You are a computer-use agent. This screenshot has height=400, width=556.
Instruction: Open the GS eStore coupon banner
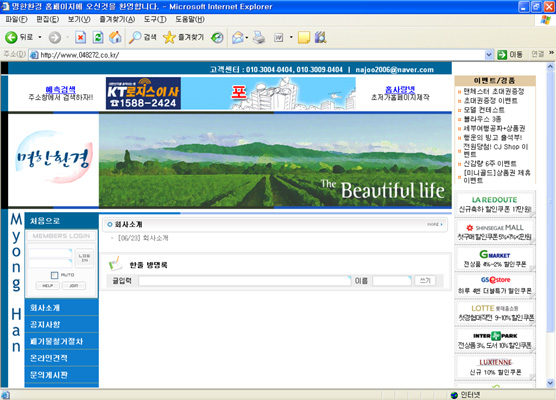[x=495, y=285]
